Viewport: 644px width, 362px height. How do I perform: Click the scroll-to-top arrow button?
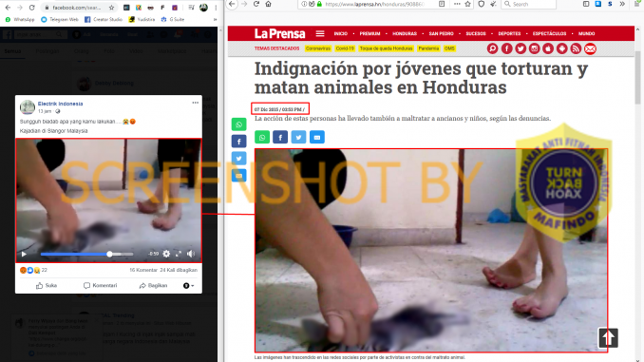click(608, 337)
